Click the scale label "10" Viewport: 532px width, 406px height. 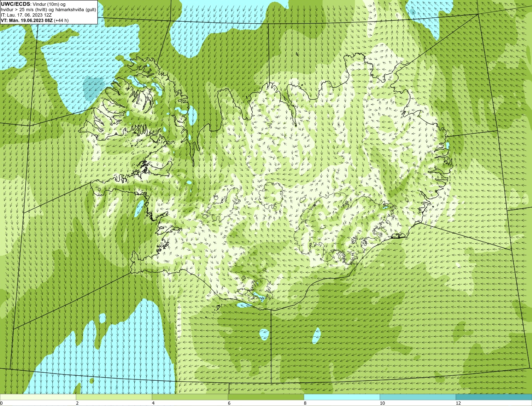(382, 403)
